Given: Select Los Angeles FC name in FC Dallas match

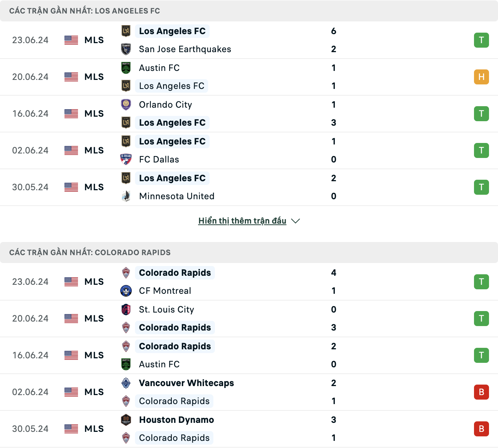Looking at the screenshot, I should click(x=172, y=141).
